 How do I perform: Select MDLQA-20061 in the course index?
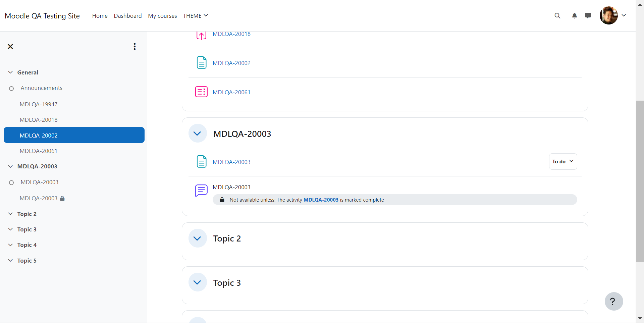point(39,151)
